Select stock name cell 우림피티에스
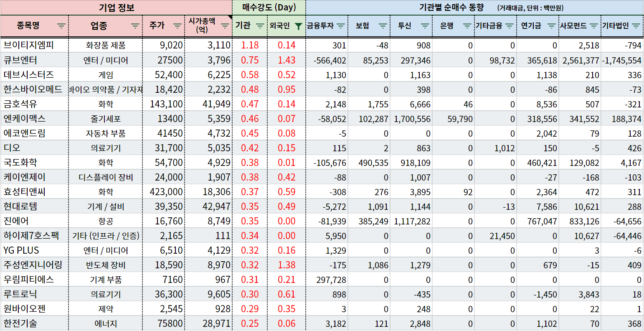The width and height of the screenshot is (644, 331). pos(35,279)
